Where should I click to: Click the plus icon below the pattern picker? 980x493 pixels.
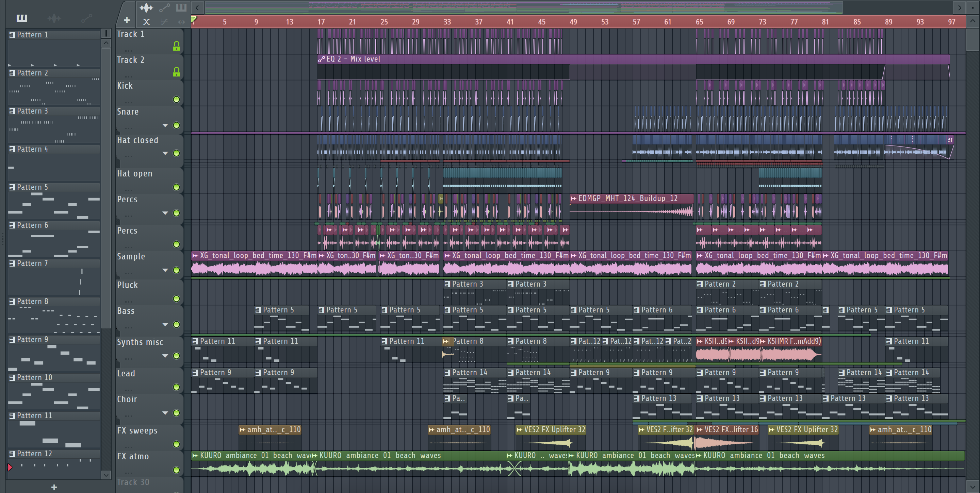[54, 487]
